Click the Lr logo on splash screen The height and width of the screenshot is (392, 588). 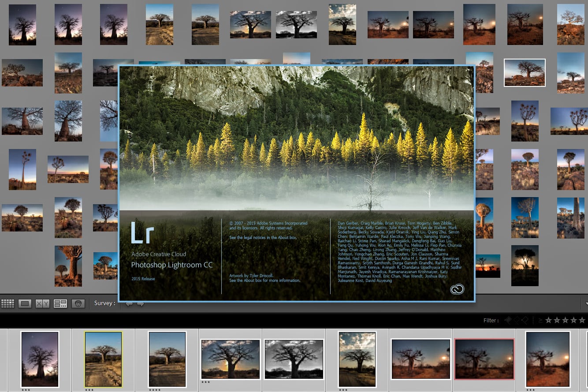142,233
